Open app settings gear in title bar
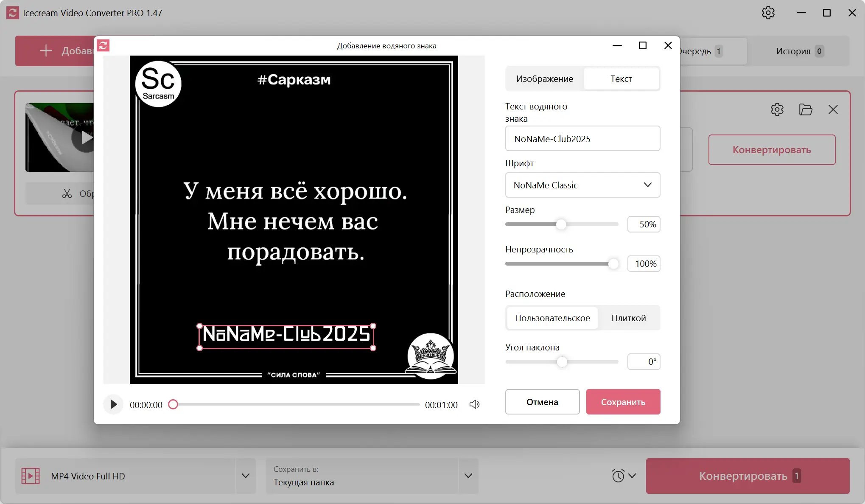 click(x=768, y=13)
